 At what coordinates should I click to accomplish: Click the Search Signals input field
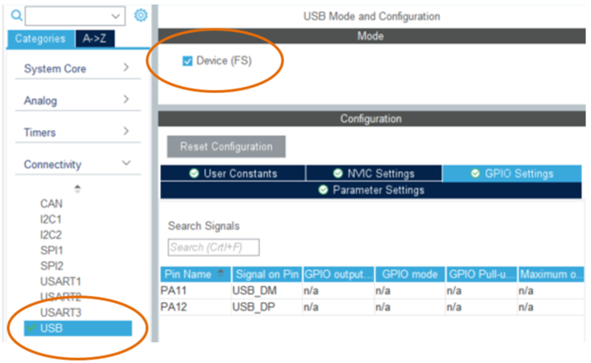(x=214, y=247)
